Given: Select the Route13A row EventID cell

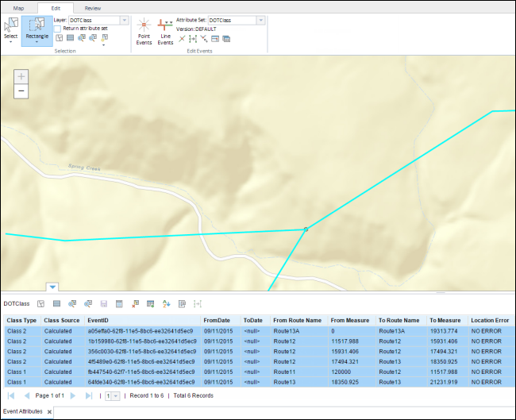Looking at the screenshot, I should [x=141, y=330].
